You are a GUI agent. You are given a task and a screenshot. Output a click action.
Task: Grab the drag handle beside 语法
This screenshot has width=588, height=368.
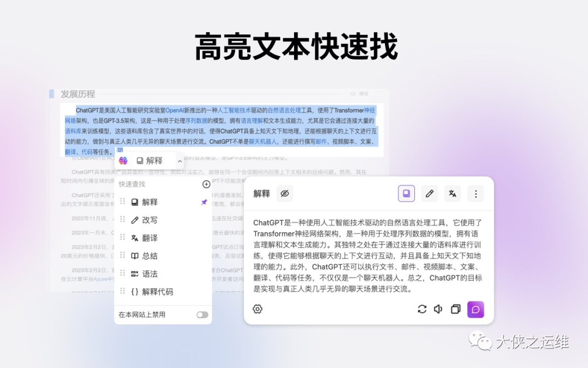point(122,273)
